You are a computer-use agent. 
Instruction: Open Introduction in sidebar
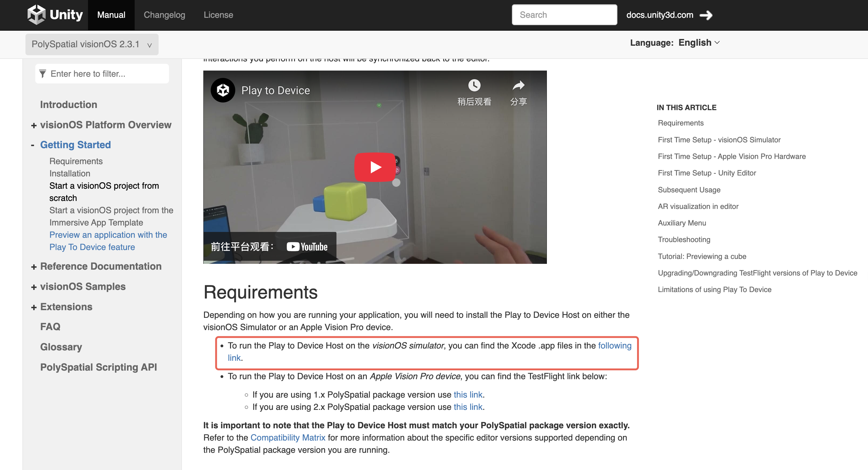point(69,105)
